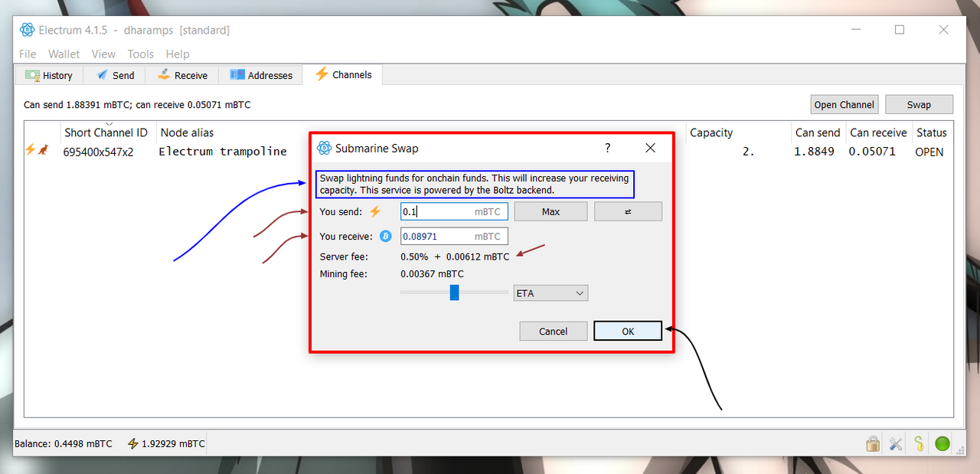Screen dimensions: 980x474
Task: Click the Electrum trampoline node alias
Action: tap(223, 152)
